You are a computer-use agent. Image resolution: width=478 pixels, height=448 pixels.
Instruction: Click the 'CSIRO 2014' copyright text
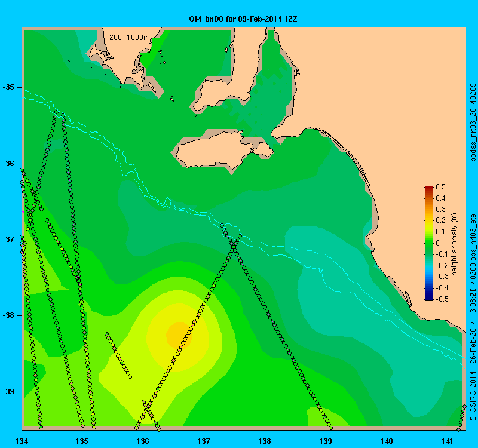click(x=473, y=392)
